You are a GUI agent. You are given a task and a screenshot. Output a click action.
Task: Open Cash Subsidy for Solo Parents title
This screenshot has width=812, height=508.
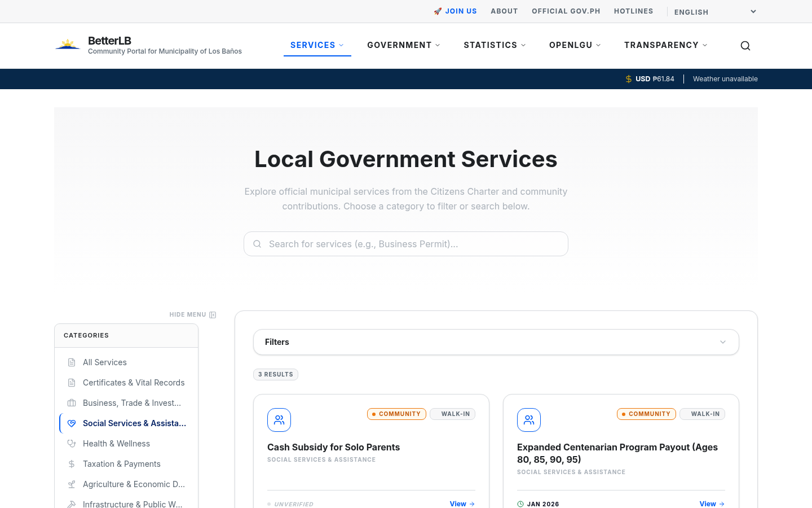pyautogui.click(x=333, y=447)
